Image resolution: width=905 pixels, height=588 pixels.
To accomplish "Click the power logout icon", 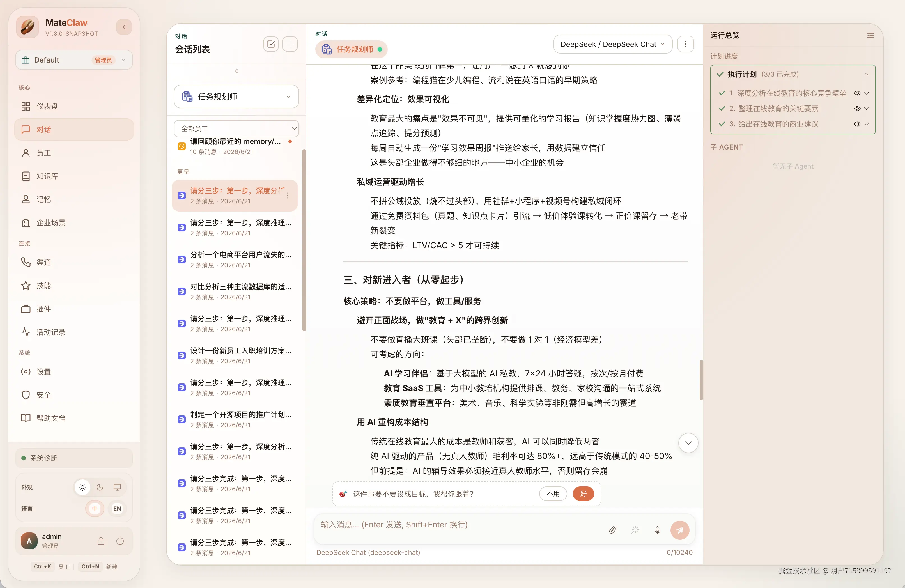I will click(120, 541).
